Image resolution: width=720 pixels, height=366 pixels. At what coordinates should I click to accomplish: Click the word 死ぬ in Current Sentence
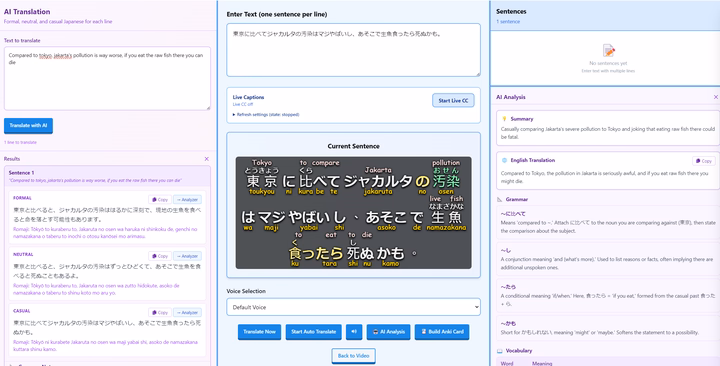coord(360,253)
